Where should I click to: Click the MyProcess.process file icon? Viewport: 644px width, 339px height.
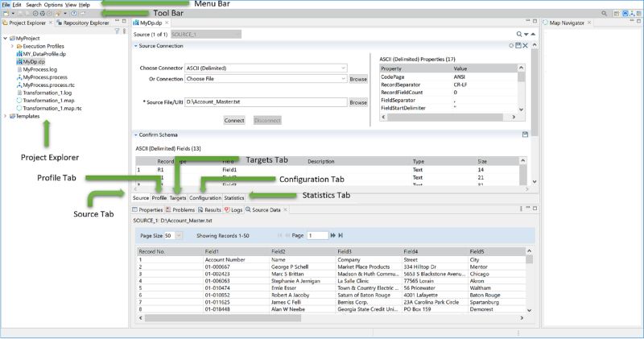click(x=19, y=77)
